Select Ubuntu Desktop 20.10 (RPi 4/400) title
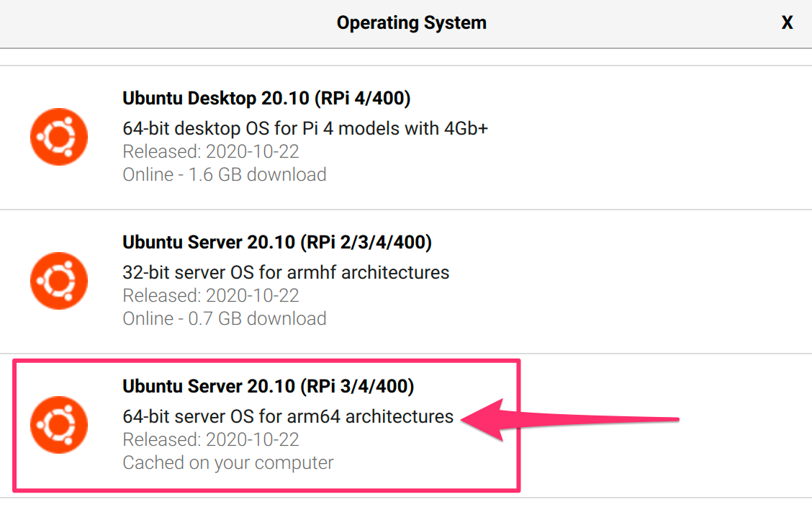This screenshot has height=507, width=812. coord(266,98)
